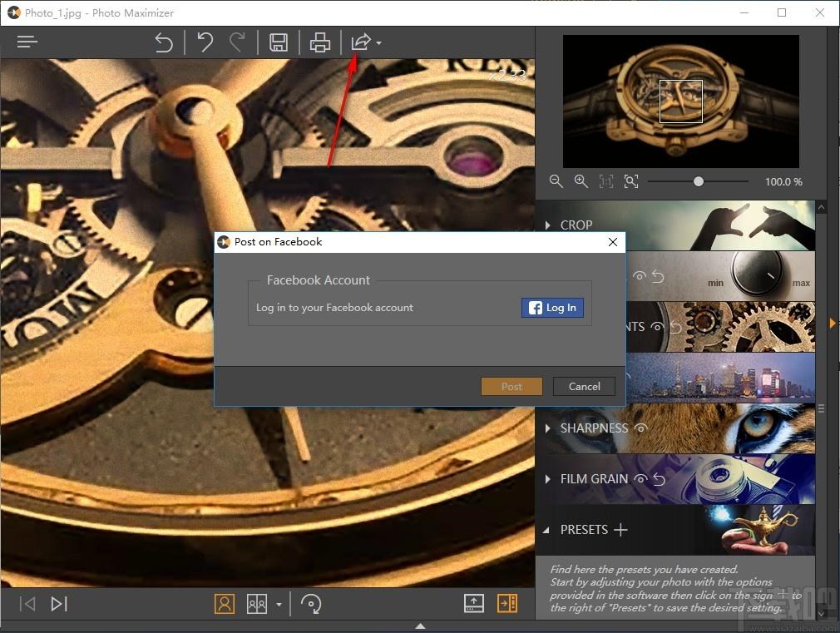Reset the min/max knob panel settings
The width and height of the screenshot is (840, 633).
pyautogui.click(x=658, y=276)
